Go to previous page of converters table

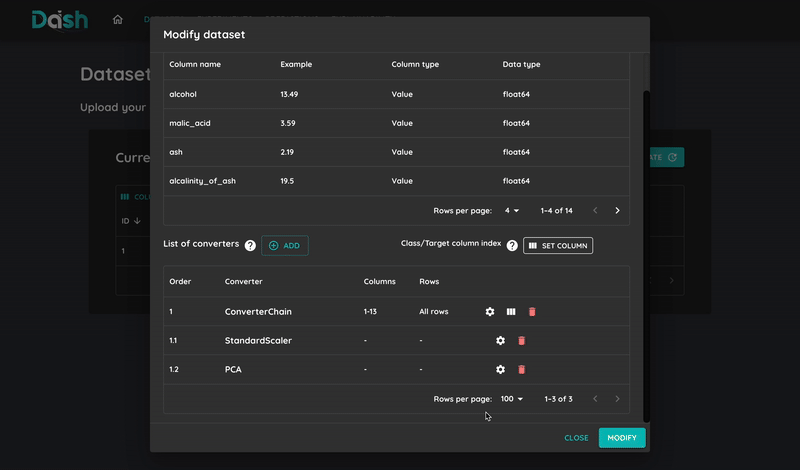point(595,399)
